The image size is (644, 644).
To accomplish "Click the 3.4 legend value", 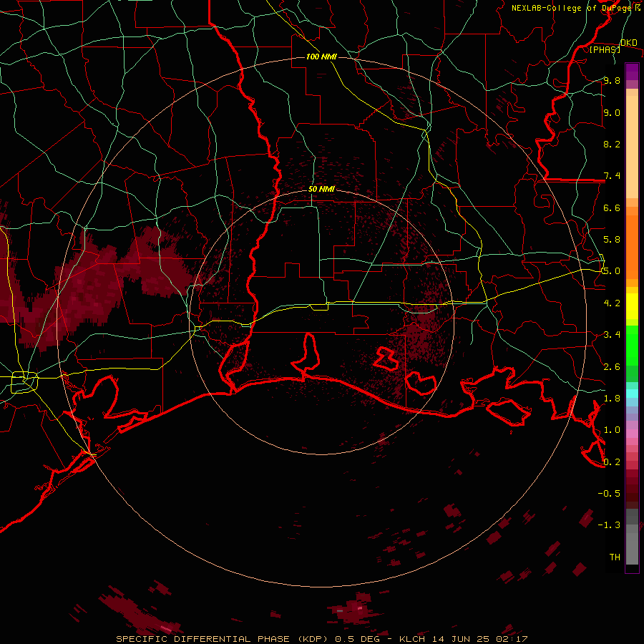I will [x=612, y=335].
